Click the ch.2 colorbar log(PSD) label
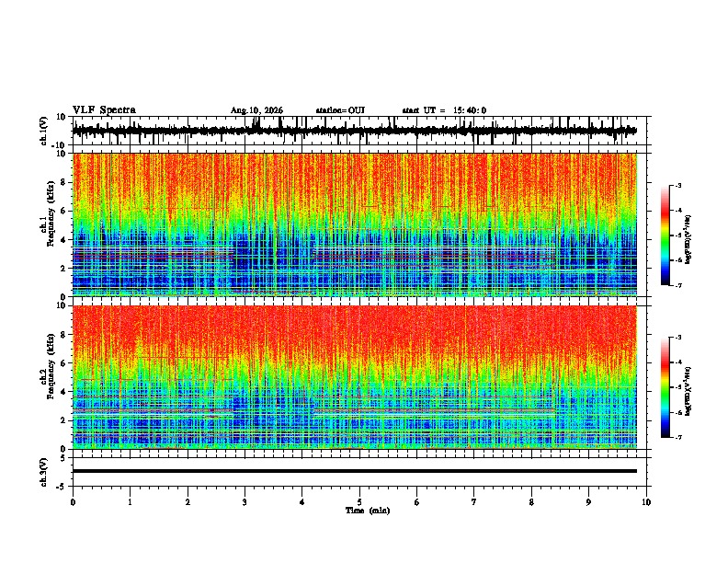This screenshot has height=563, width=728. coord(688,391)
